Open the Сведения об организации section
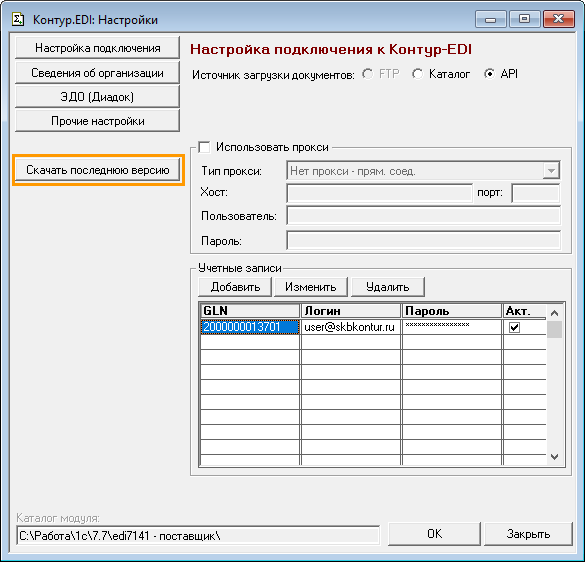Screen dimensions: 585x562 tap(97, 72)
